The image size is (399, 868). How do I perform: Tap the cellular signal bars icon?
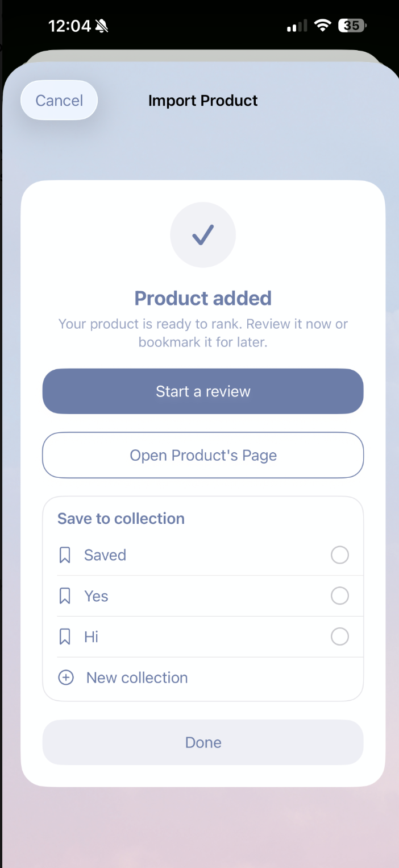(297, 26)
